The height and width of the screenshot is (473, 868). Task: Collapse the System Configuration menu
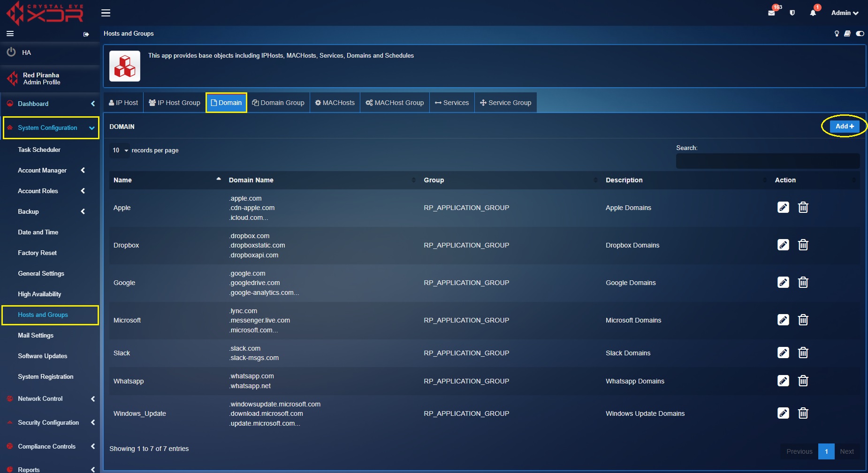51,128
